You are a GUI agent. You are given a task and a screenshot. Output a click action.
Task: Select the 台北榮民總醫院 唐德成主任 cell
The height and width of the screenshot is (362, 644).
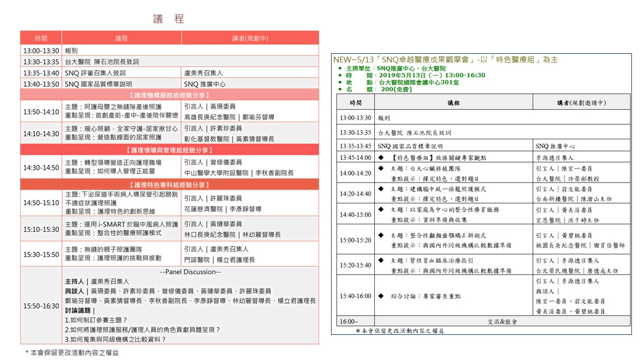(x=582, y=270)
